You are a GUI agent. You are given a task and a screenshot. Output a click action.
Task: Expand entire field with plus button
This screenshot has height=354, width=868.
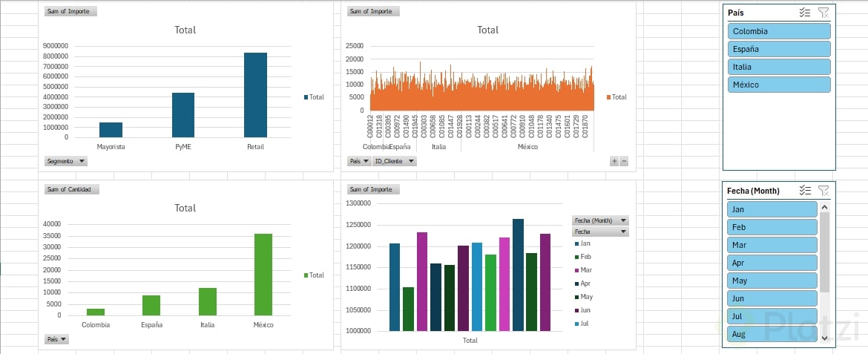(x=614, y=161)
